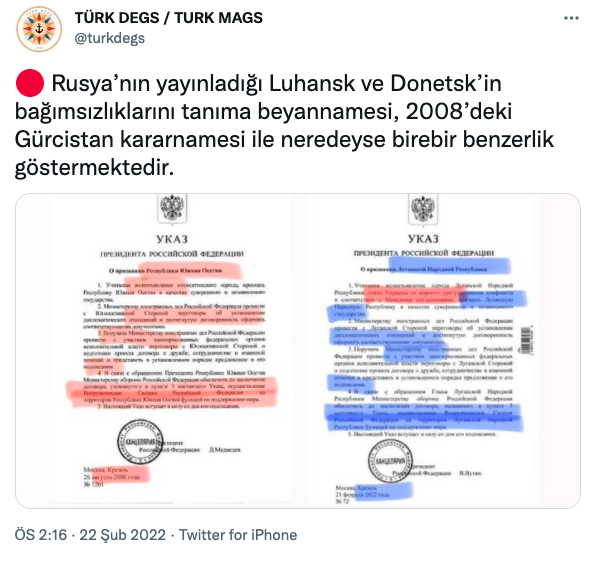Screen dimensions: 597x561
Task: Click the barcode on the right decree
Action: pyautogui.click(x=526, y=340)
